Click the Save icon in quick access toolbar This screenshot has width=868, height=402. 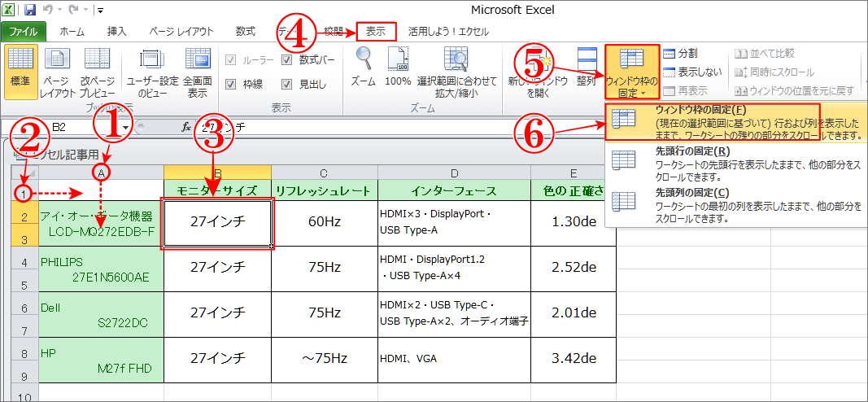(30, 9)
